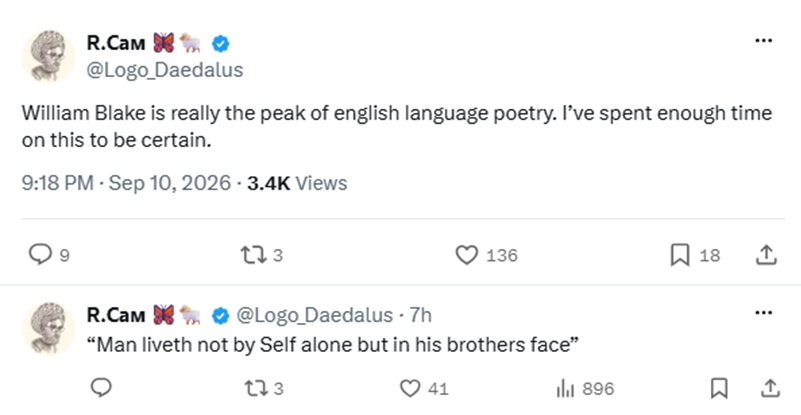
Task: Like the reply with 41 likes
Action: point(410,388)
